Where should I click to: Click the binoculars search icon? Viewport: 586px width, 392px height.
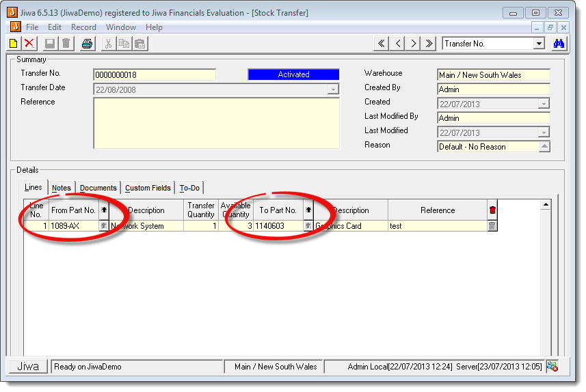559,44
